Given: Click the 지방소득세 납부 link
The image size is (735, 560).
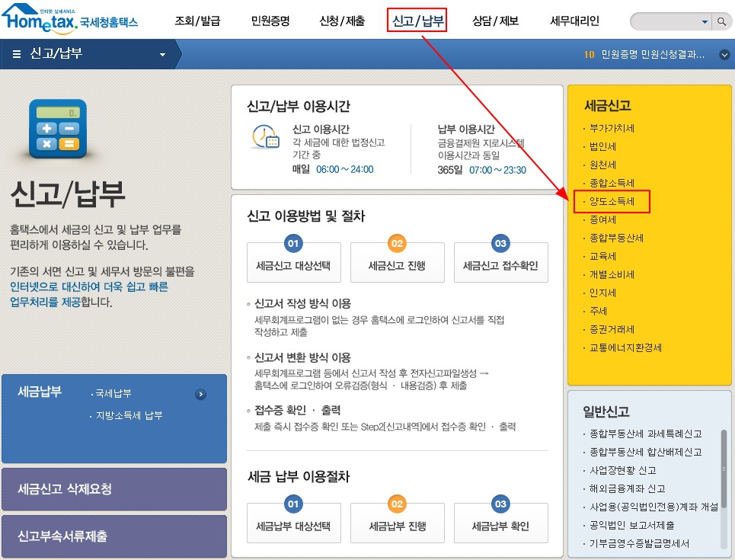Looking at the screenshot, I should pyautogui.click(x=129, y=415).
